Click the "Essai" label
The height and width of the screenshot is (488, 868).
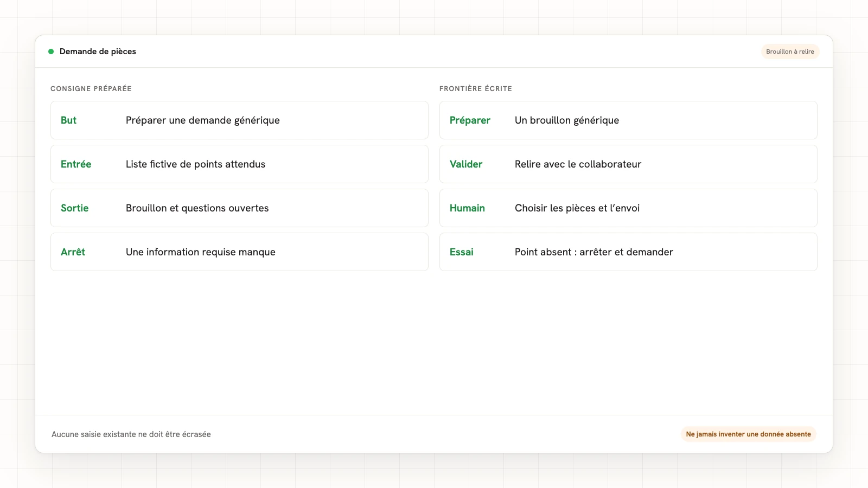click(462, 252)
